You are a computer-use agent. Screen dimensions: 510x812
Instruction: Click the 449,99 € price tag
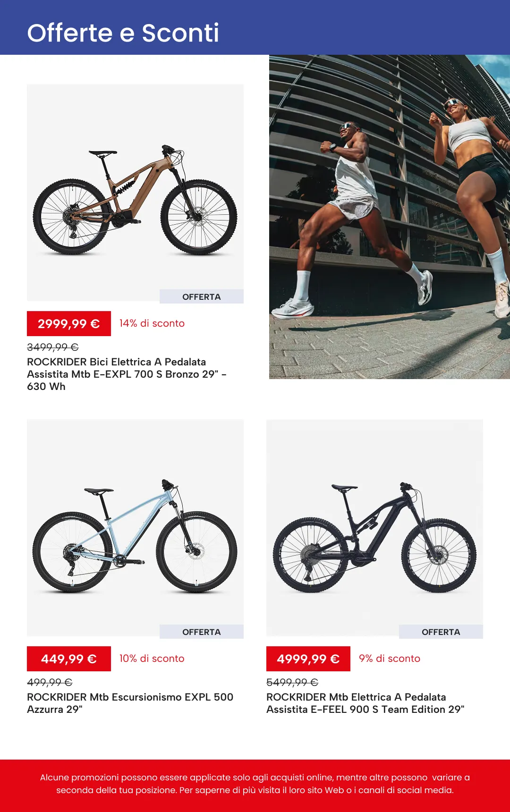click(69, 659)
